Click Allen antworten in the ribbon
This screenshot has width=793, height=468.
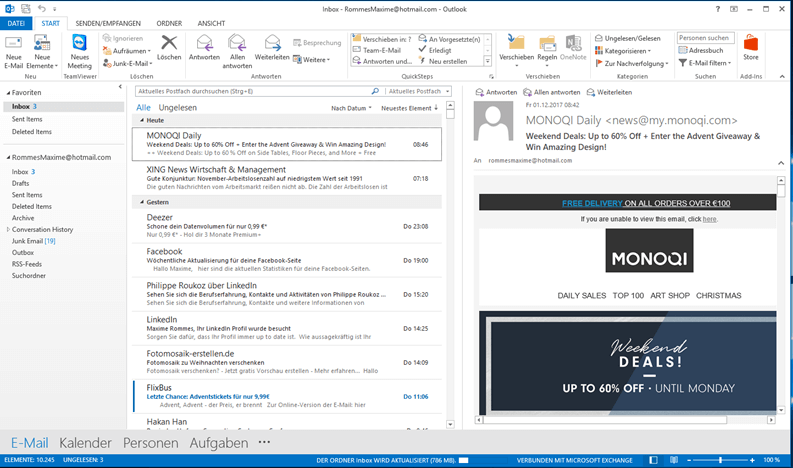pyautogui.click(x=237, y=52)
